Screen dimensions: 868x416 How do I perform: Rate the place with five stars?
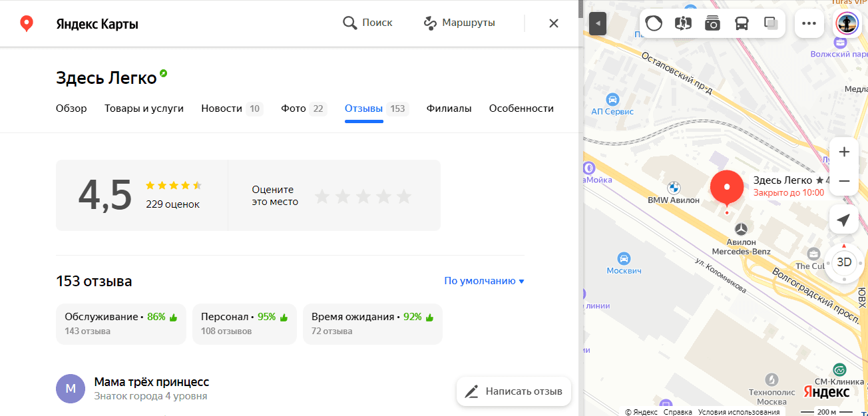click(403, 196)
